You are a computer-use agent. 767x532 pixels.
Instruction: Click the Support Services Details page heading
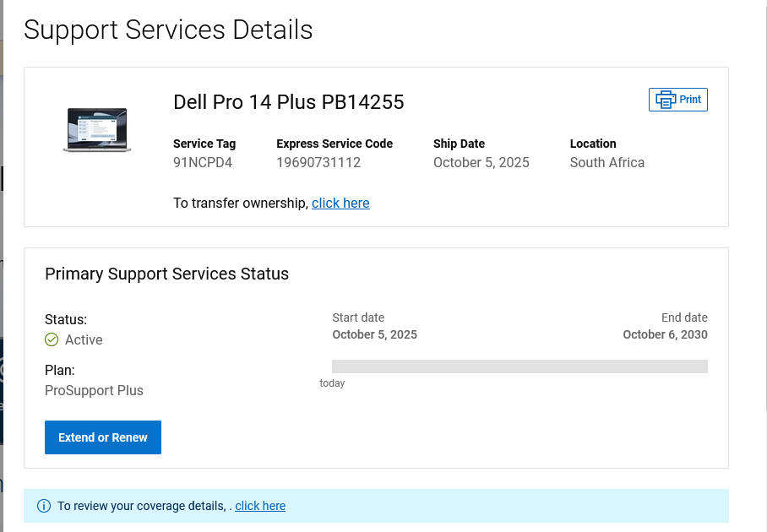click(x=168, y=30)
